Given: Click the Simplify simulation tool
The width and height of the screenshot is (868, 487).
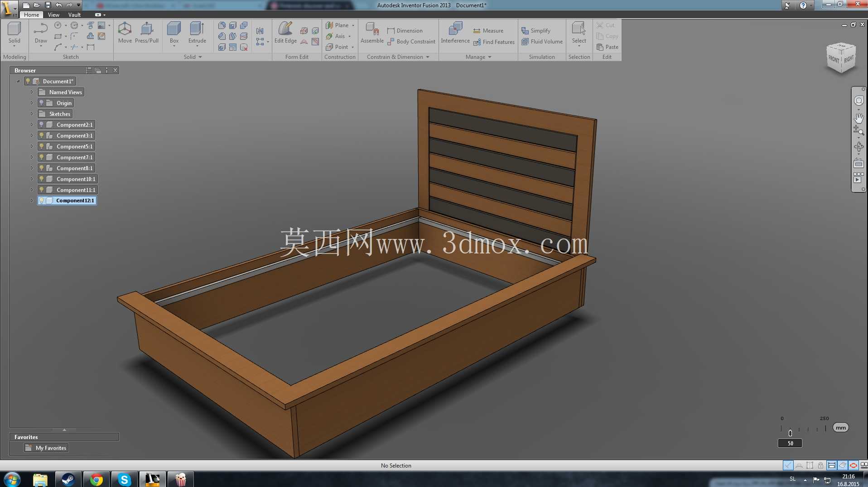Looking at the screenshot, I should click(x=536, y=31).
